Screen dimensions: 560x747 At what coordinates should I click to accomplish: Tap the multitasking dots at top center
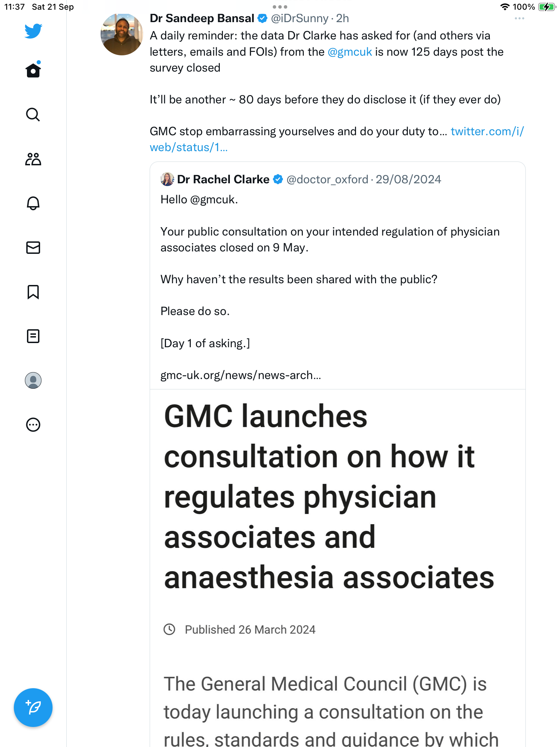point(280,7)
